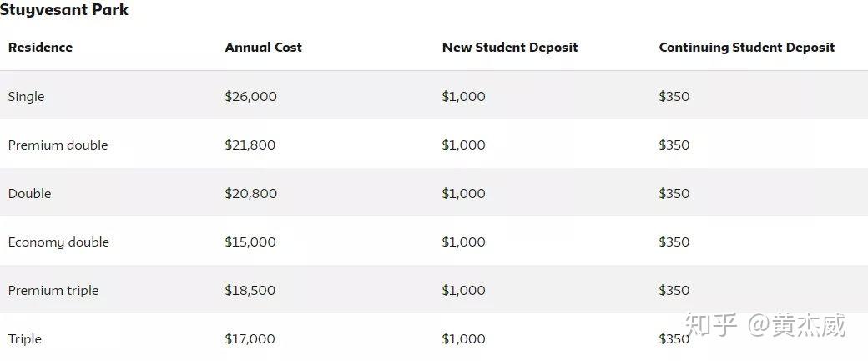Click the Triple residence row label
The height and width of the screenshot is (361, 868).
25,338
